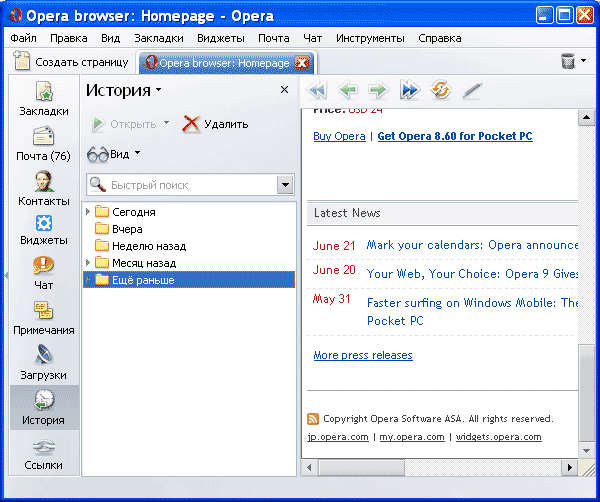
Task: Open the Правка menu
Action: point(68,38)
